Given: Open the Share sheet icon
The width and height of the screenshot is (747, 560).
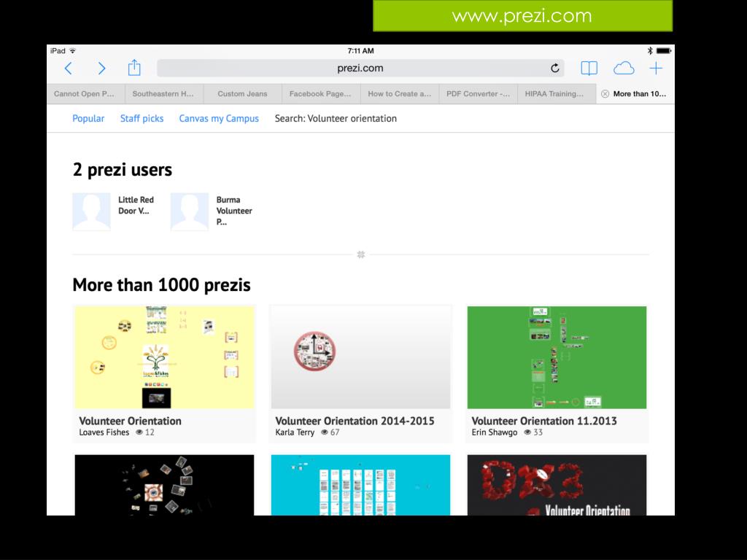Looking at the screenshot, I should pyautogui.click(x=134, y=68).
